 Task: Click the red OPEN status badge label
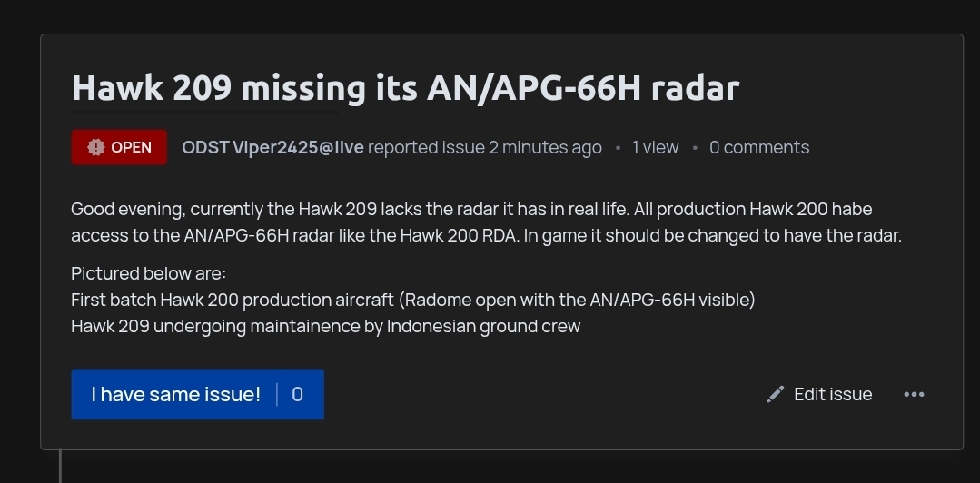pos(131,147)
